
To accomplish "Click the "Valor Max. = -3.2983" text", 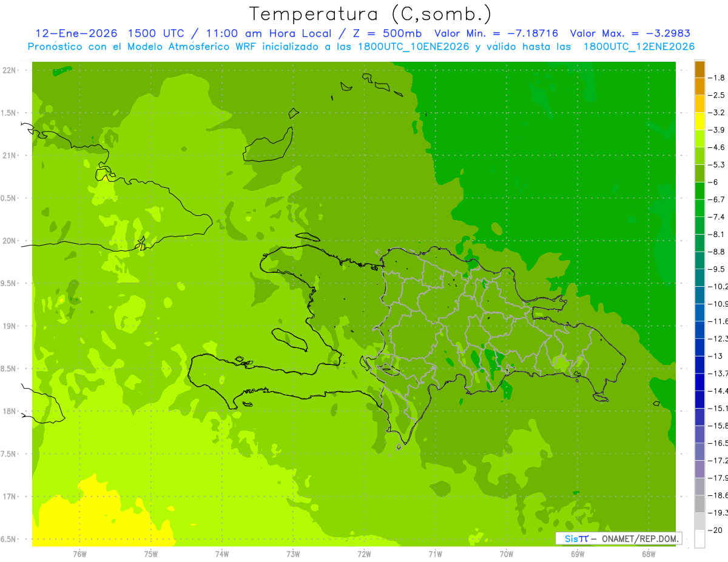I will (630, 33).
